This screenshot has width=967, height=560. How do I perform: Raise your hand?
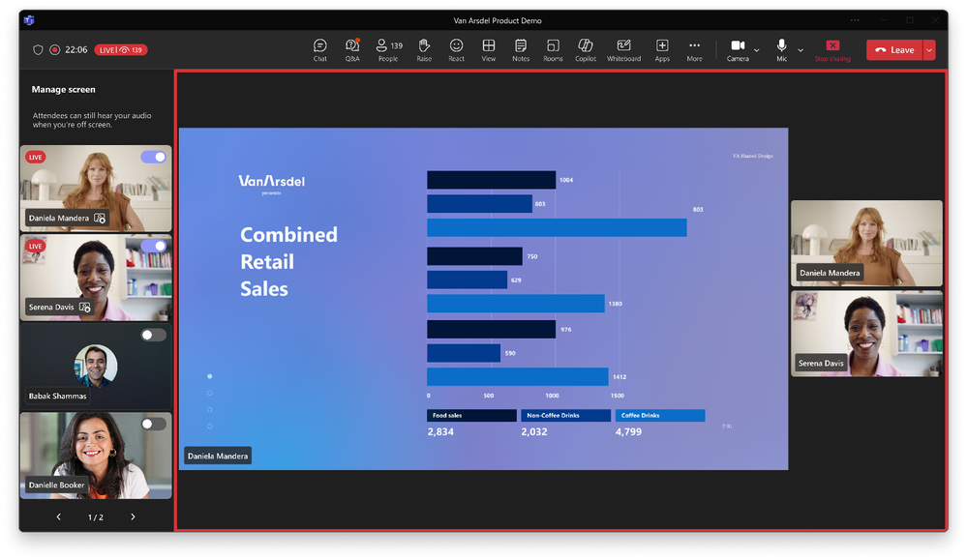click(424, 50)
